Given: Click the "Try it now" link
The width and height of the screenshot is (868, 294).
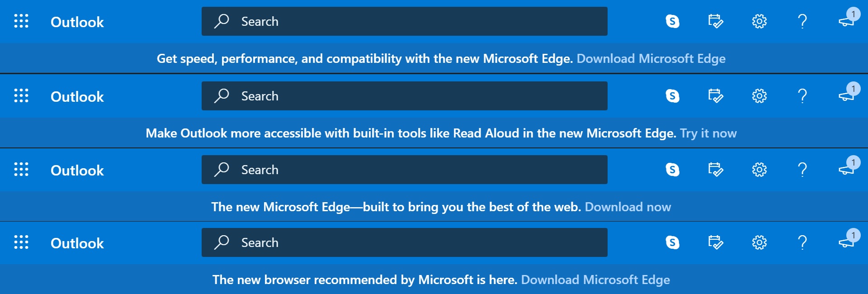Looking at the screenshot, I should (708, 133).
